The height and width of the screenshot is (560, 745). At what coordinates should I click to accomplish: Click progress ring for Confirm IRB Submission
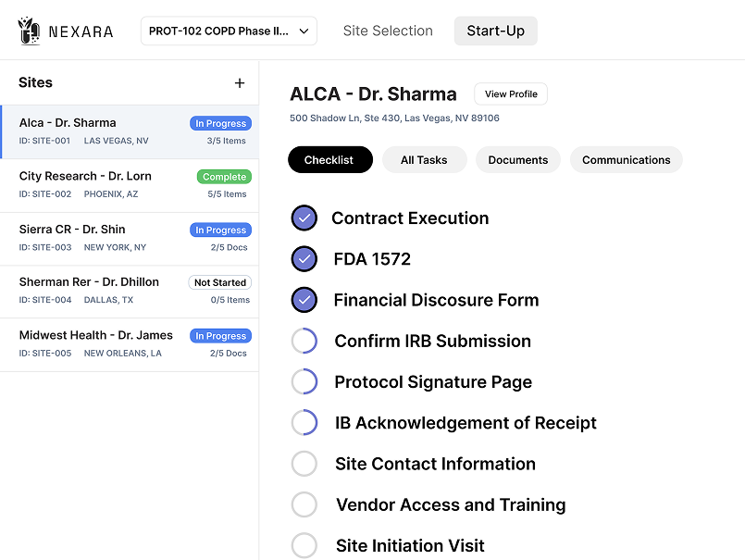pyautogui.click(x=304, y=342)
